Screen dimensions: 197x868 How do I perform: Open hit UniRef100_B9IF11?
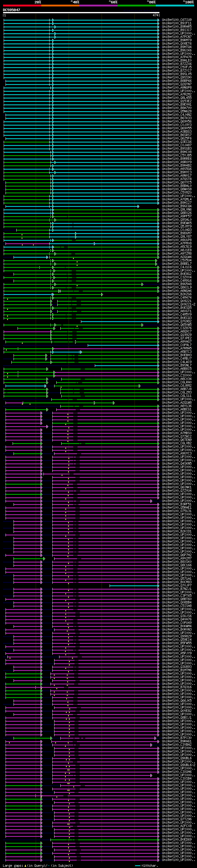[177, 23]
